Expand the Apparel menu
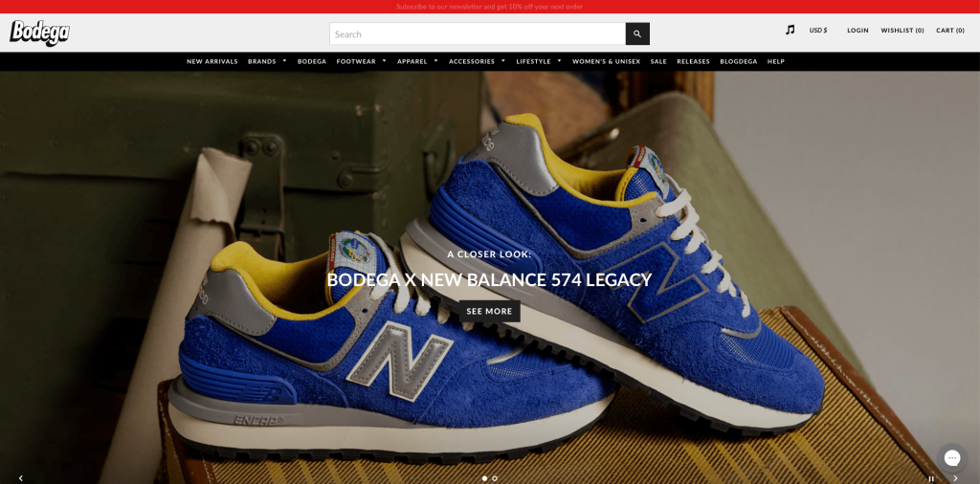980x484 pixels. pyautogui.click(x=417, y=61)
